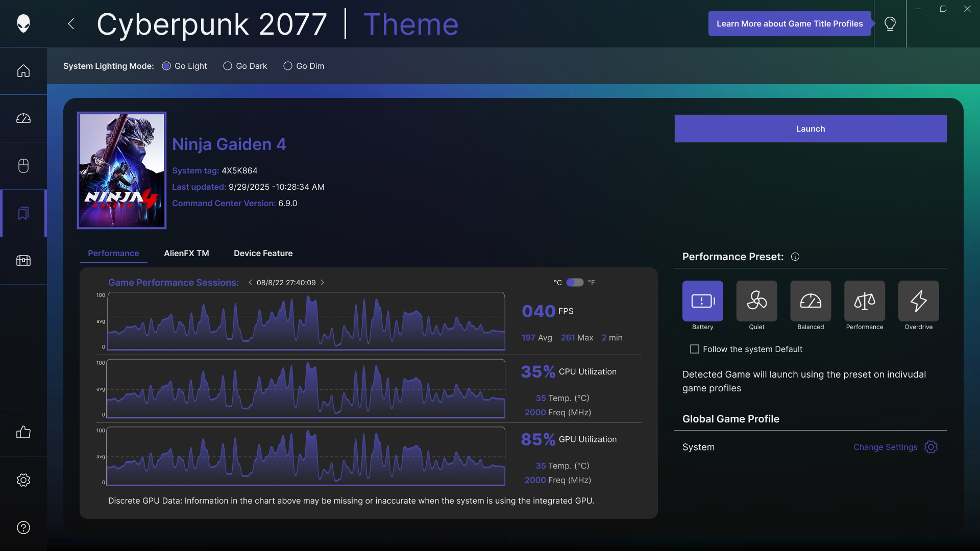Image resolution: width=980 pixels, height=551 pixels.
Task: Select the Go Dim lighting mode
Action: 288,66
